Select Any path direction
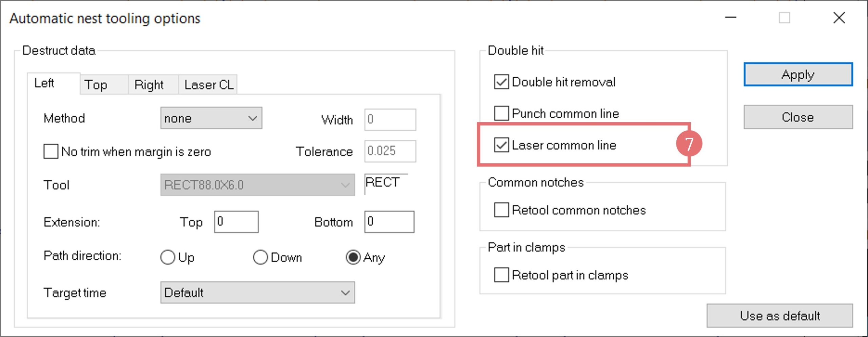This screenshot has width=868, height=337. pos(353,257)
